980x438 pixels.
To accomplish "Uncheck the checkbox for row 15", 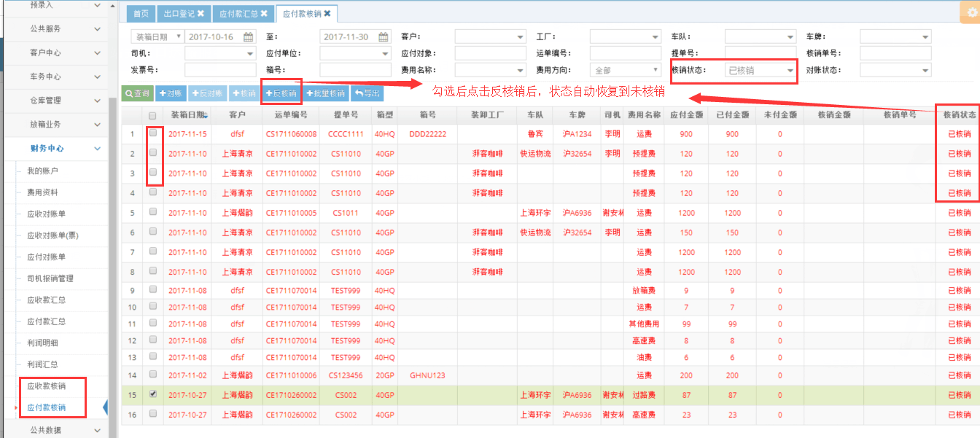I will coord(152,394).
